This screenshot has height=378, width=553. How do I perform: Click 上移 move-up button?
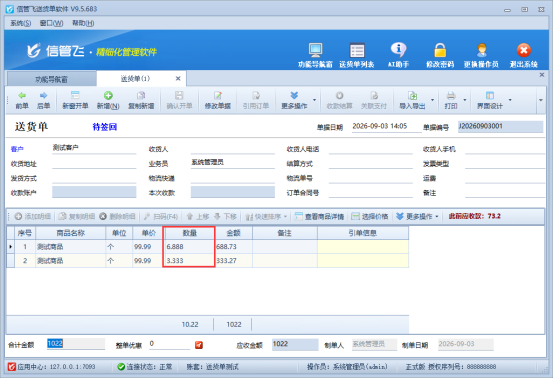(x=198, y=217)
